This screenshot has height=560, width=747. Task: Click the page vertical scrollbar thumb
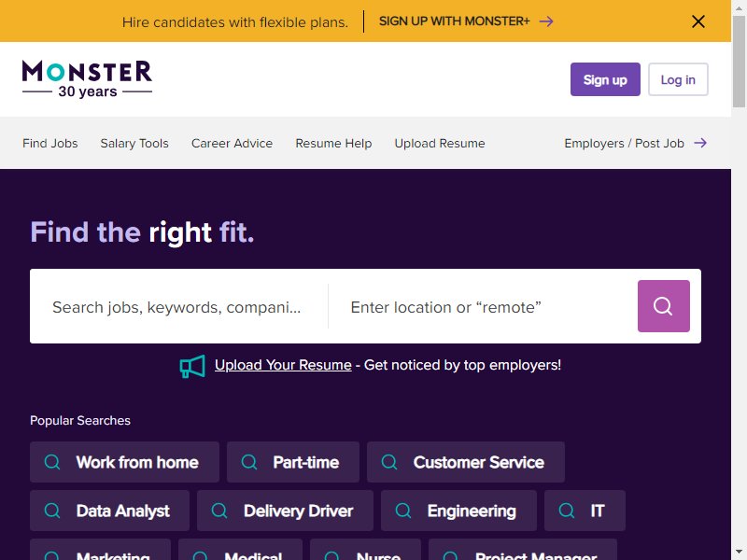(739, 62)
